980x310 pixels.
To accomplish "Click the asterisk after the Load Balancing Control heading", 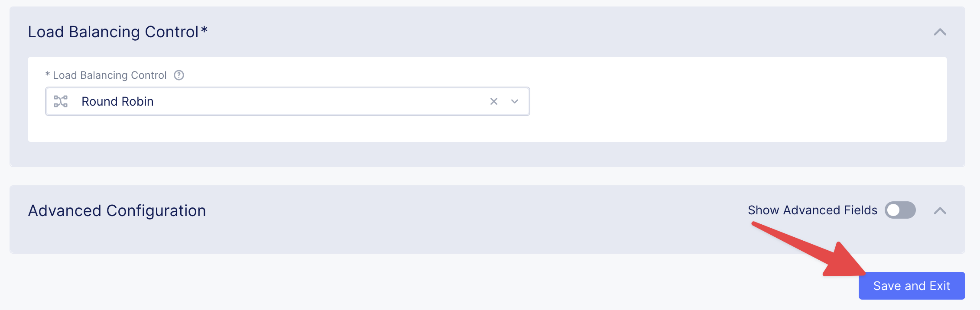I will click(x=204, y=30).
